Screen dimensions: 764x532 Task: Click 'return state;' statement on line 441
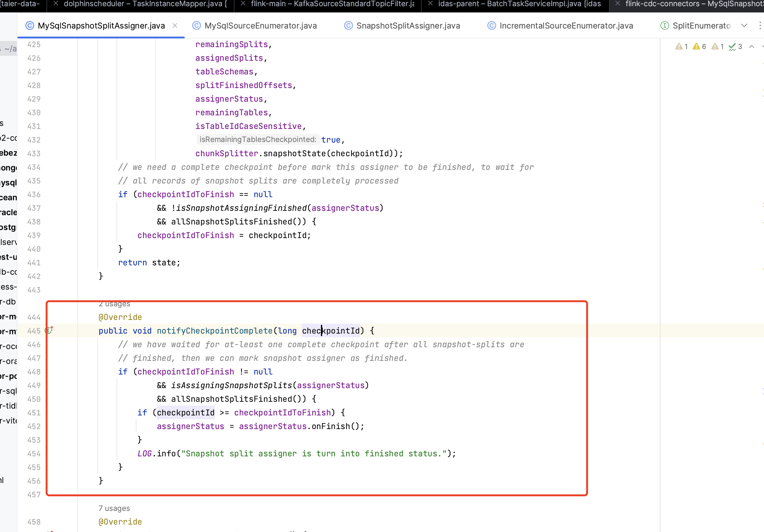pyautogui.click(x=149, y=263)
